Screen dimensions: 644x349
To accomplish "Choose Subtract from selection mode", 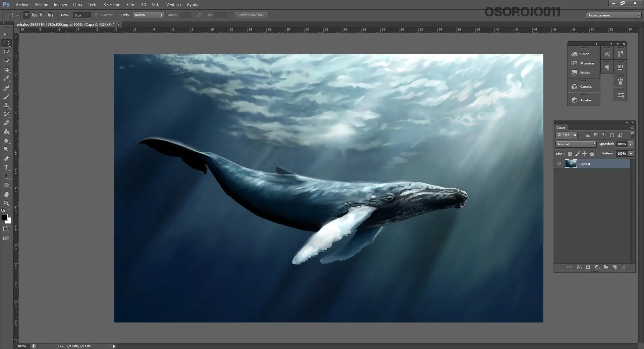I will click(42, 15).
